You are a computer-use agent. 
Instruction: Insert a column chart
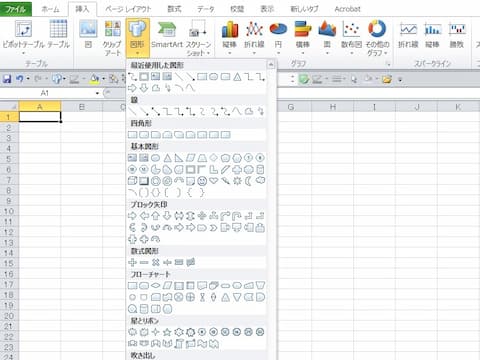230,37
